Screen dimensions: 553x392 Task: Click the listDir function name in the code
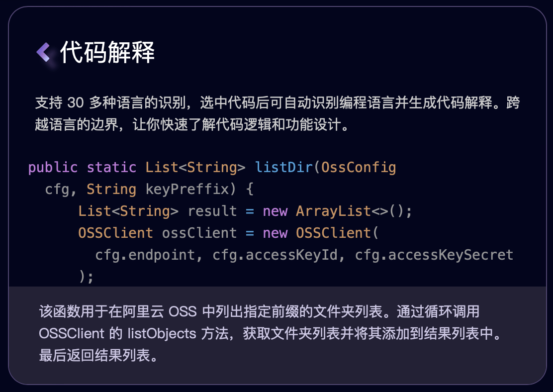[283, 167]
